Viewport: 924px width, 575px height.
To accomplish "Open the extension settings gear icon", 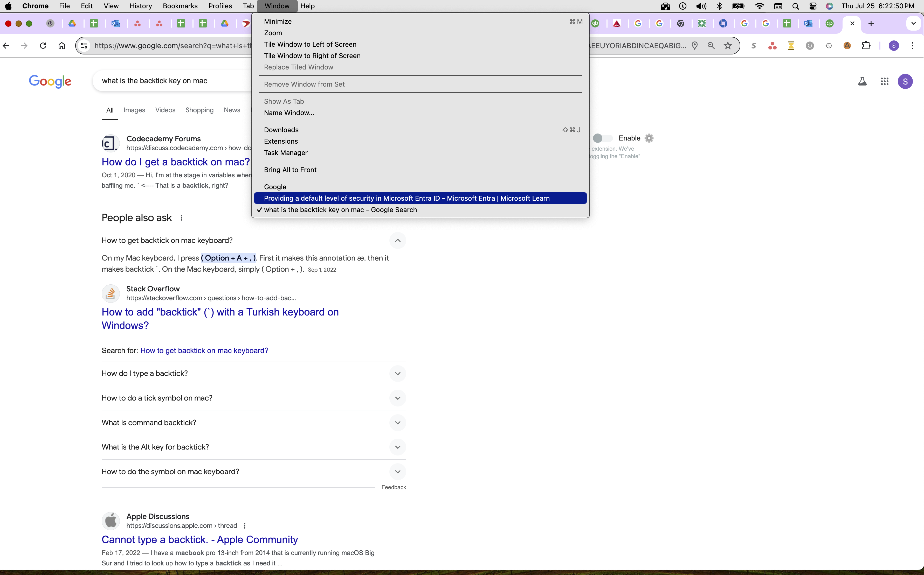I will point(649,138).
